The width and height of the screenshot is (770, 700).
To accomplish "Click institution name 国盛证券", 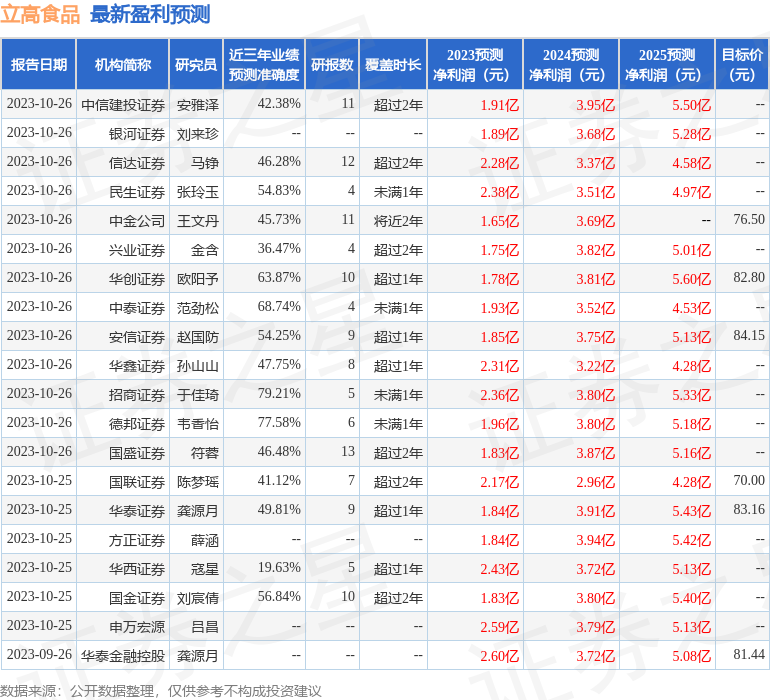I will coord(137,452).
